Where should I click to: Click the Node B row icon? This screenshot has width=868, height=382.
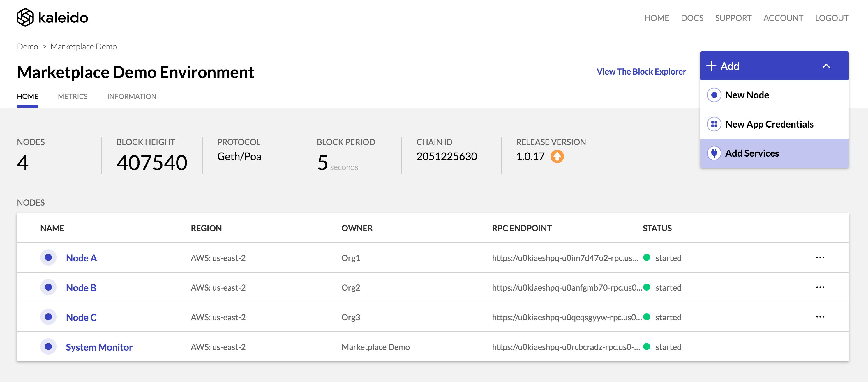[48, 287]
